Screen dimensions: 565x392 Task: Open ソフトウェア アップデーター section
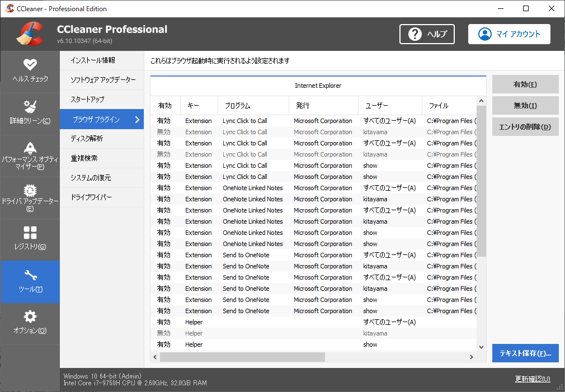[102, 80]
